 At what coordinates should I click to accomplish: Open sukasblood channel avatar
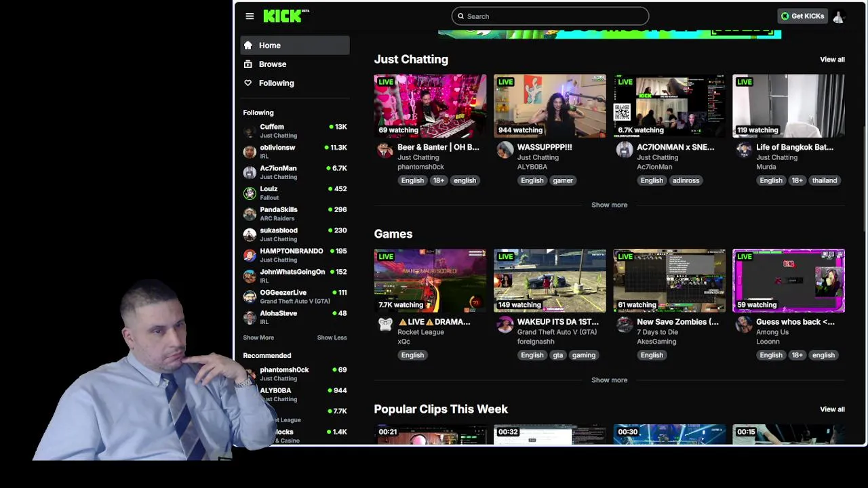tap(250, 235)
